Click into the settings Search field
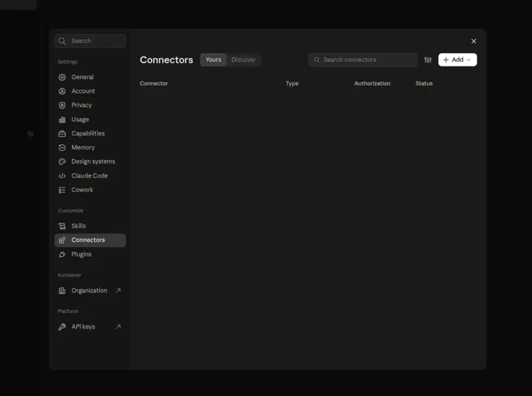 (90, 41)
